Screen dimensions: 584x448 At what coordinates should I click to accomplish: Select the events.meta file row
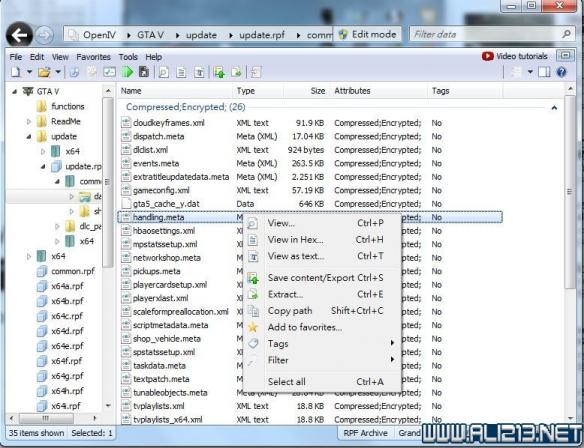click(x=311, y=163)
